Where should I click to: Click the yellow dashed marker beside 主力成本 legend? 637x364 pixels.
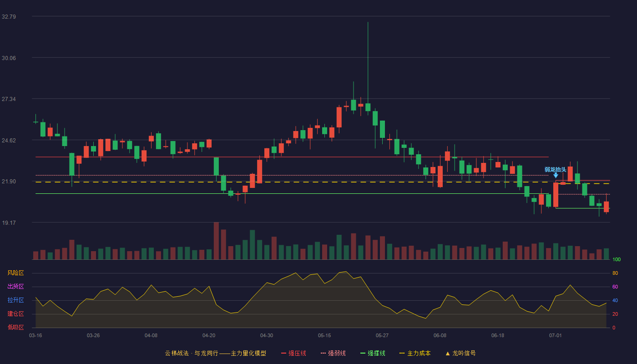(402, 353)
